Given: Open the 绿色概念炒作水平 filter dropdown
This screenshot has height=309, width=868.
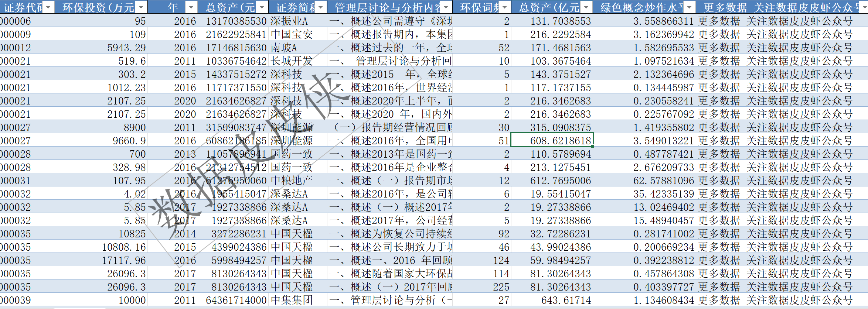Looking at the screenshot, I should (690, 7).
